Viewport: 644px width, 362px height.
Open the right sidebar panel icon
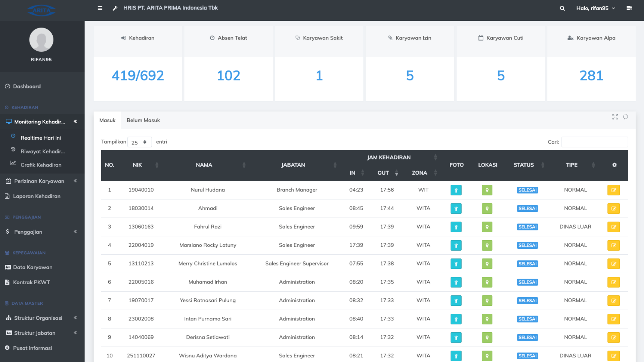click(629, 8)
